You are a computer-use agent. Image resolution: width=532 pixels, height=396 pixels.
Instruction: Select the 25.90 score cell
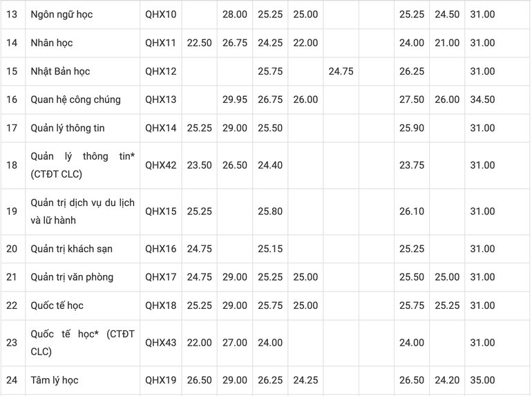click(x=411, y=128)
